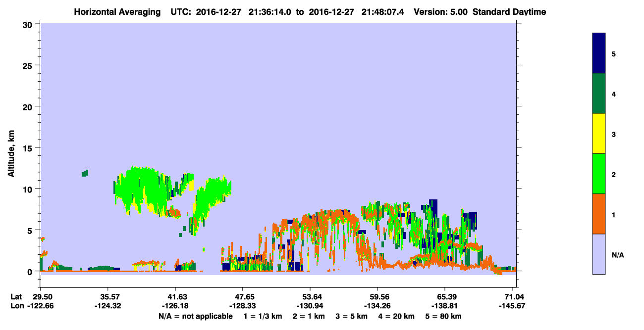The width and height of the screenshot is (644, 330).
Task: Click the longitude value -126.18
Action: tap(176, 306)
